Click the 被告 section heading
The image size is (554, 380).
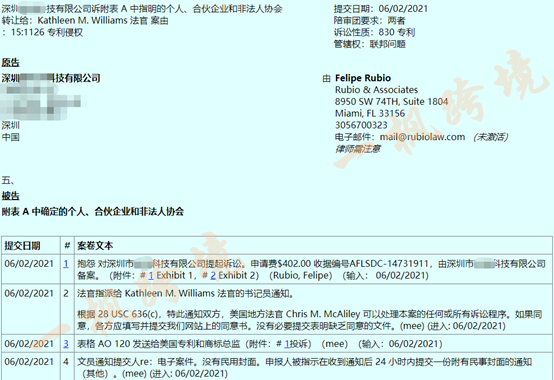pyautogui.click(x=11, y=196)
